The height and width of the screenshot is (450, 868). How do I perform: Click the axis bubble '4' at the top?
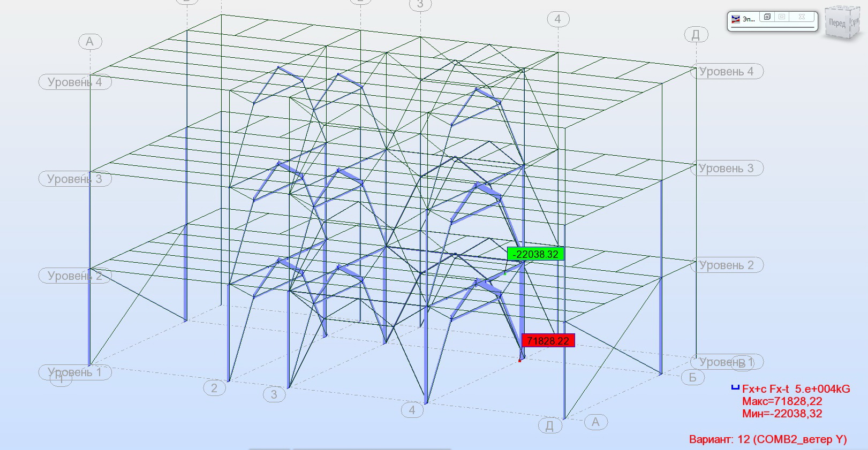pyautogui.click(x=558, y=19)
